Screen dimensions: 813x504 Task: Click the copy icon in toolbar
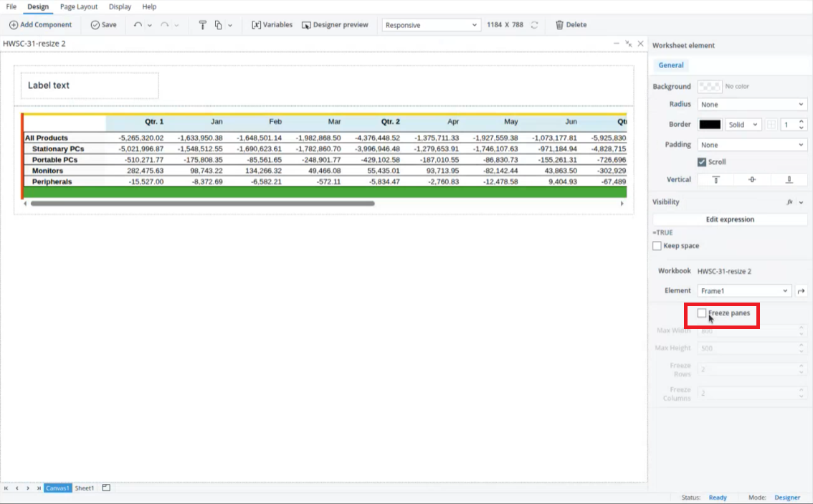218,25
